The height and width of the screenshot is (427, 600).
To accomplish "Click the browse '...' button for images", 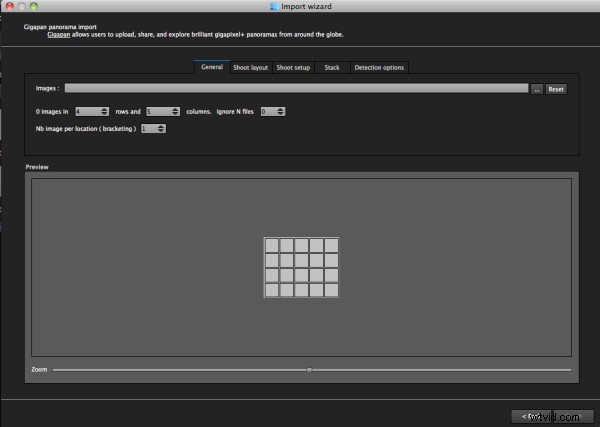I will 536,89.
